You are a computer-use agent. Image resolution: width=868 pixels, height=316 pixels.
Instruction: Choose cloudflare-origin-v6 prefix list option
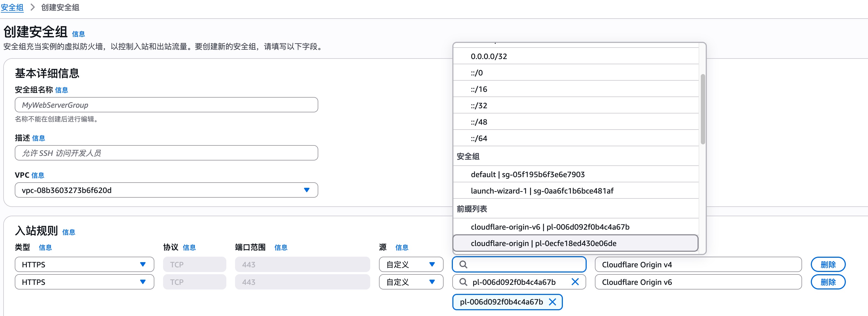tap(549, 227)
